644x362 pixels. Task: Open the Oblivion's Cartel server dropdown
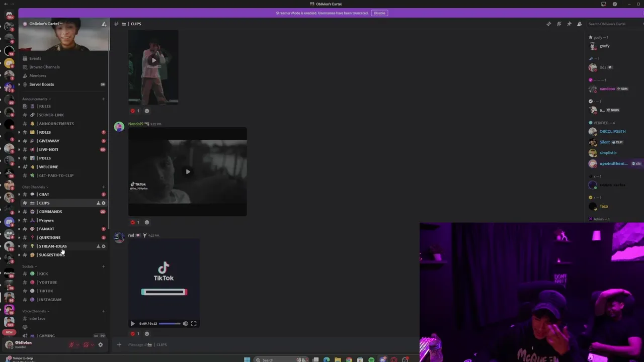click(46, 24)
